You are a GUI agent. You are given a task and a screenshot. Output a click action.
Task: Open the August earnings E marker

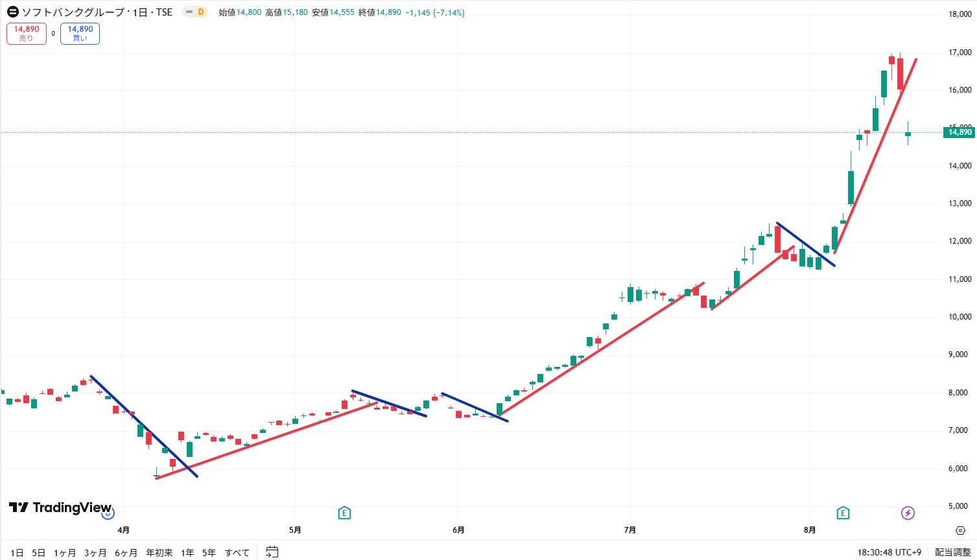[x=843, y=513]
